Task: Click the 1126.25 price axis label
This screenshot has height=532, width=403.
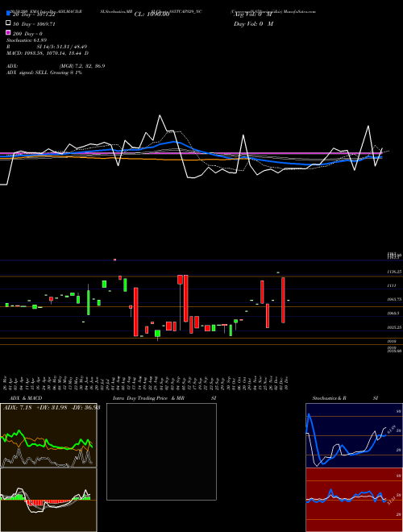Action: pos(394,272)
